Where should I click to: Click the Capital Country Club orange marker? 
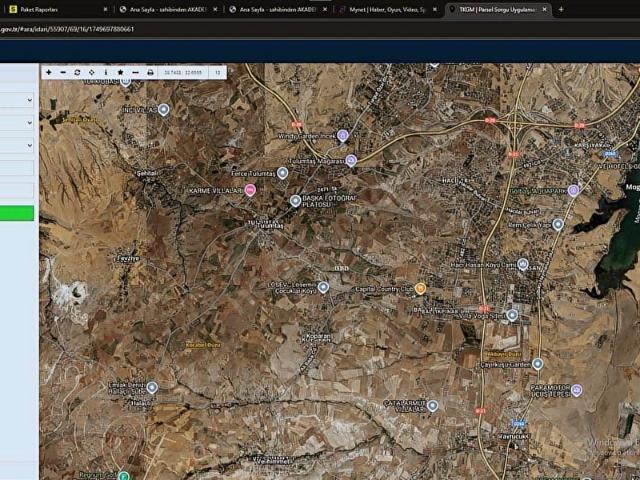[420, 288]
